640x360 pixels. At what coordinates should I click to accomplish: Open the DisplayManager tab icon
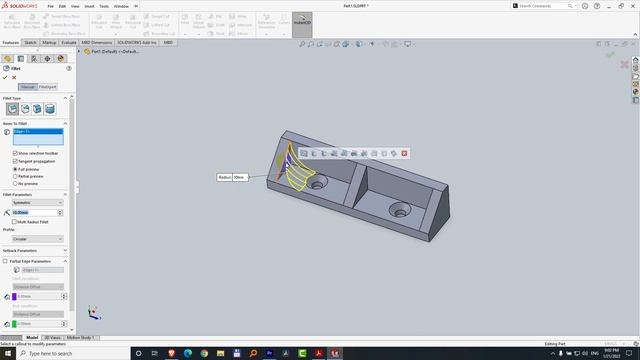(61, 59)
